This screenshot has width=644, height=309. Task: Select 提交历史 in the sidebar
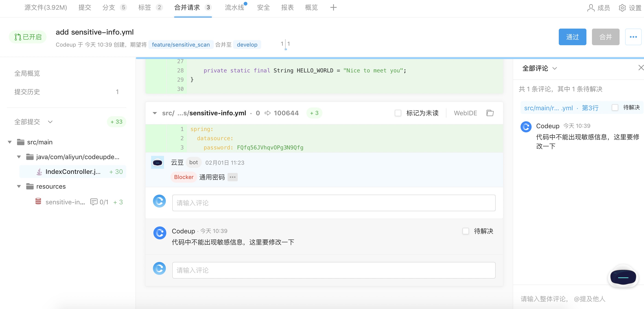point(27,92)
